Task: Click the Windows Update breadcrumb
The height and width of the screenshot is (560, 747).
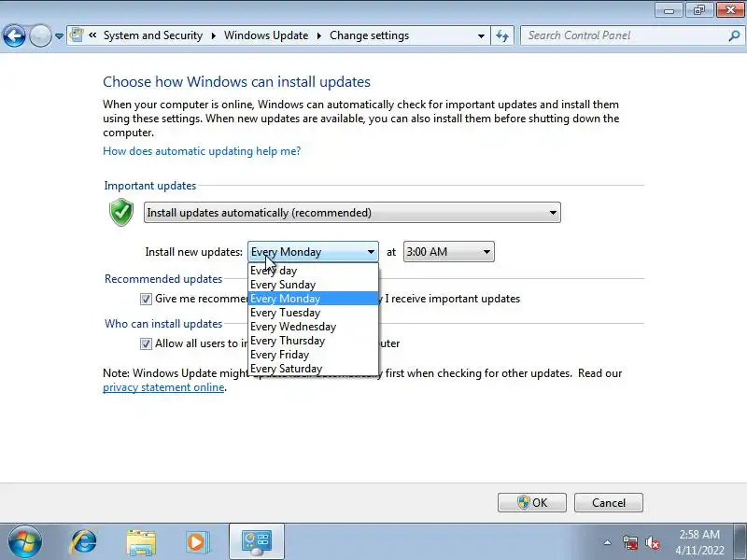Action: (x=266, y=35)
